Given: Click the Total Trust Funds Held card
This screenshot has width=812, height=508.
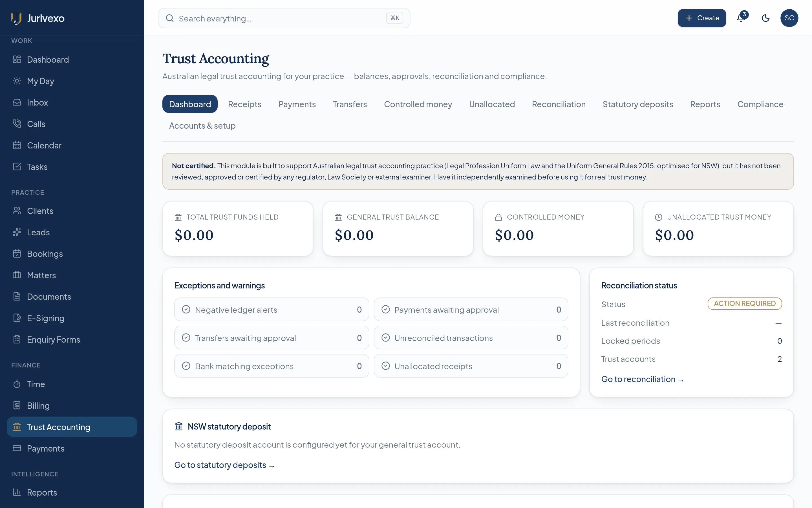Looking at the screenshot, I should (x=238, y=229).
